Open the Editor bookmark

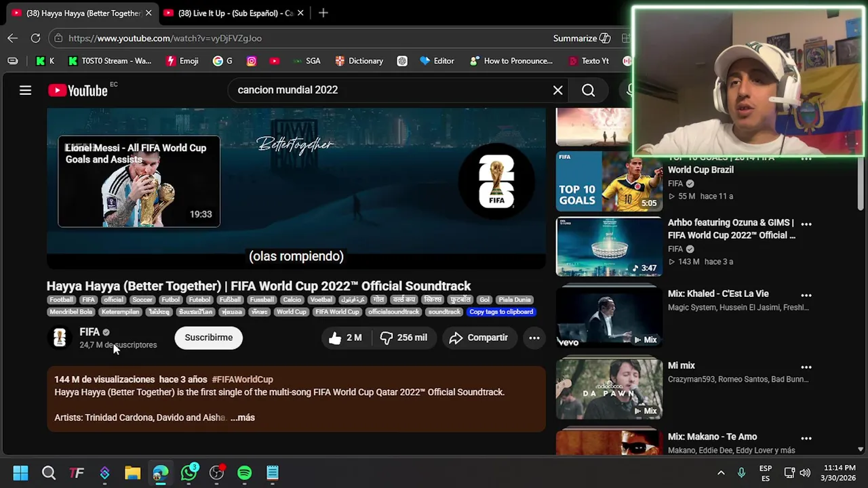coord(437,61)
